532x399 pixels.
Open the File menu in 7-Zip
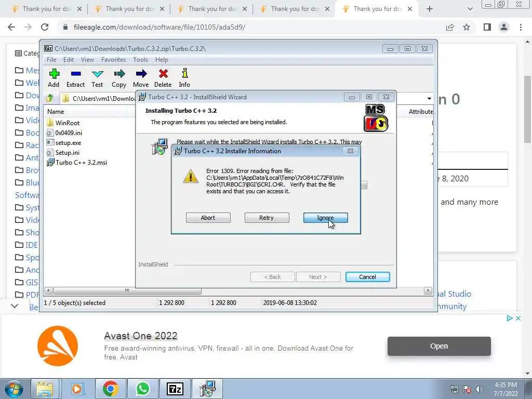[51, 60]
